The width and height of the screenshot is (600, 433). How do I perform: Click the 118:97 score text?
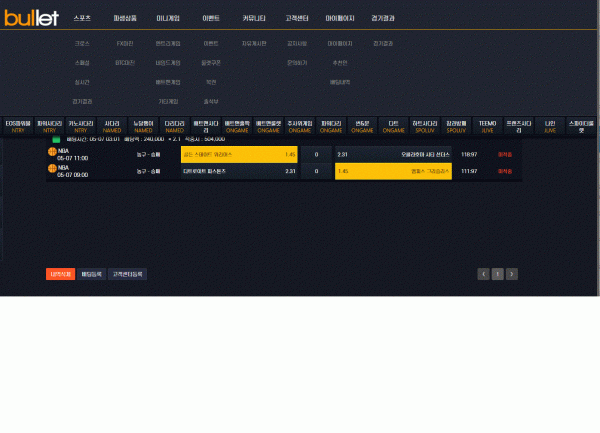click(469, 155)
